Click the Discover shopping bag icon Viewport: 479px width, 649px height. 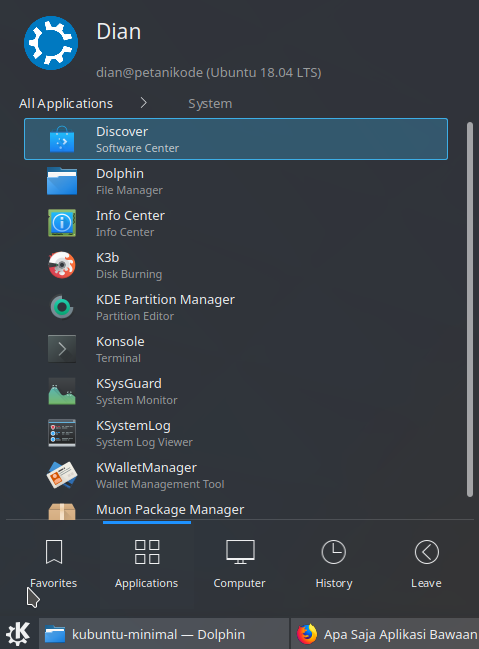[62, 139]
